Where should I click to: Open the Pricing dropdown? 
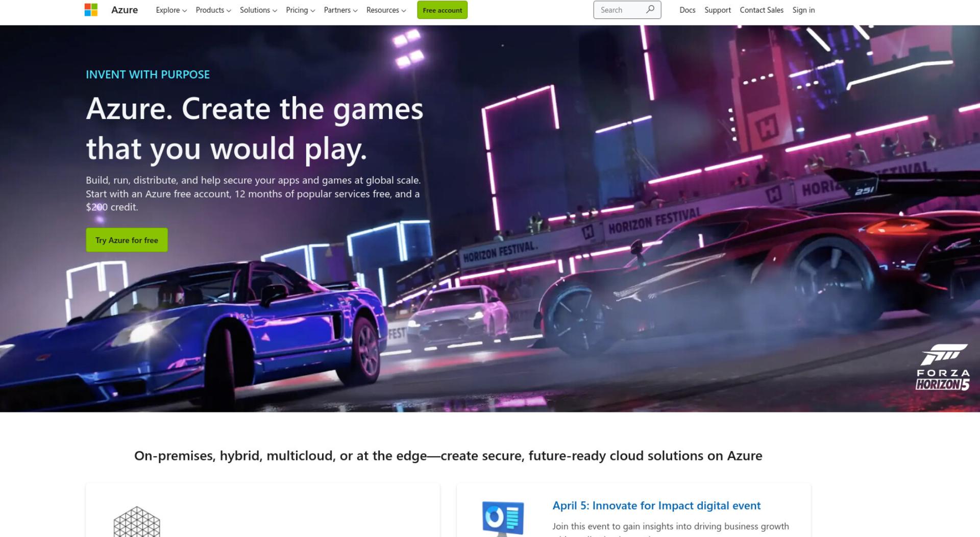pyautogui.click(x=301, y=10)
